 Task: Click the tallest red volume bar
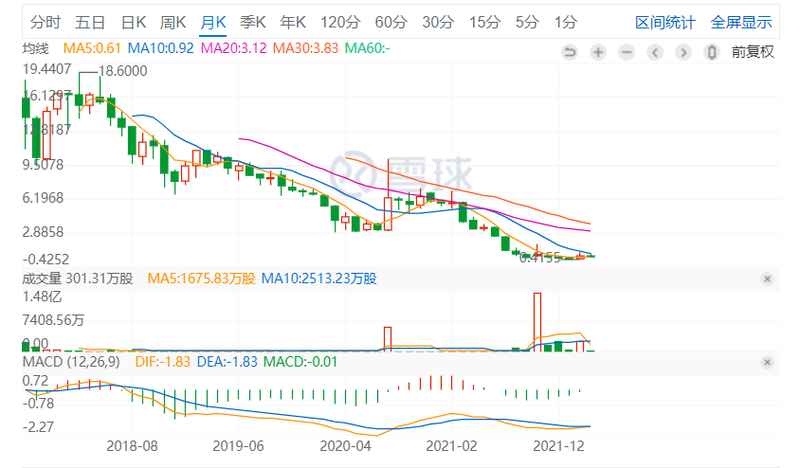[x=537, y=322]
